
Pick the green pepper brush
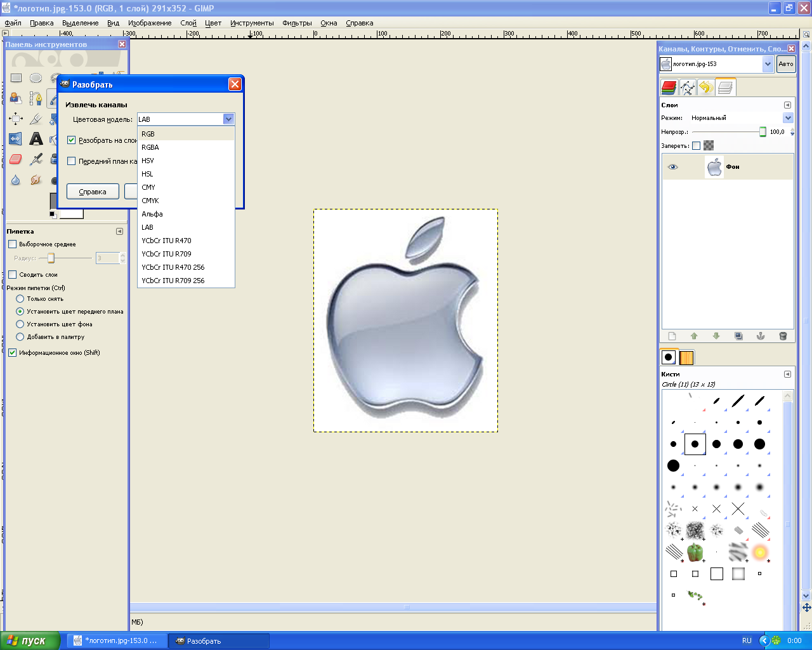click(x=695, y=552)
